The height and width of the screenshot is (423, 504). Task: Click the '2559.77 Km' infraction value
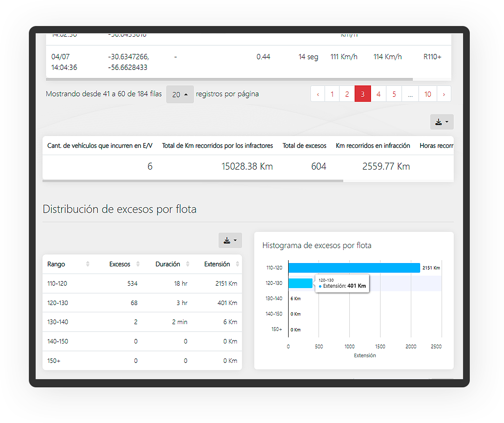point(386,167)
